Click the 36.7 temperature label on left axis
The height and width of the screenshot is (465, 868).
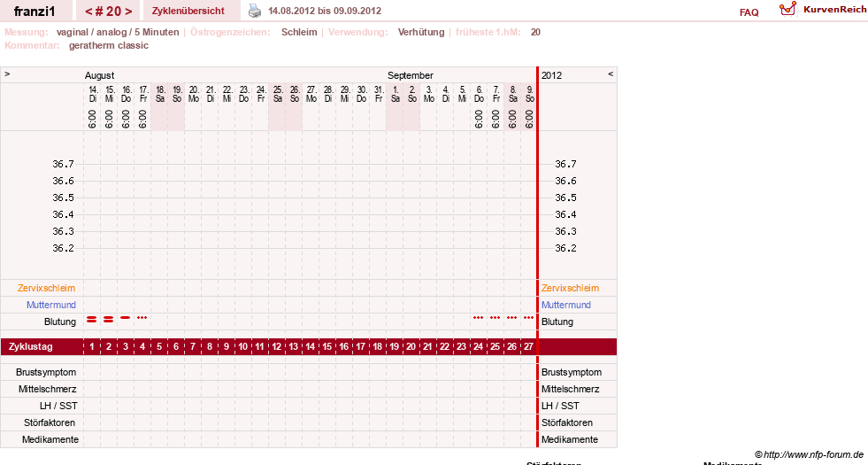(x=63, y=164)
